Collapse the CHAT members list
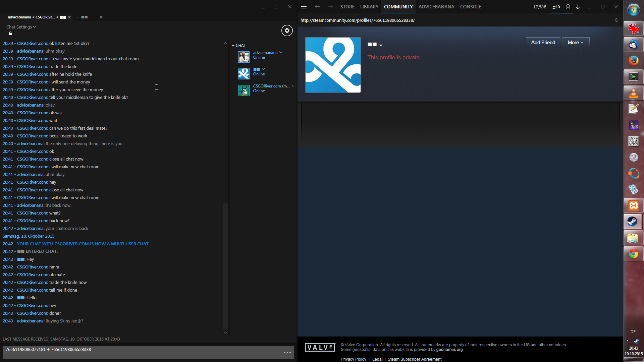The height and width of the screenshot is (362, 644). (x=233, y=45)
